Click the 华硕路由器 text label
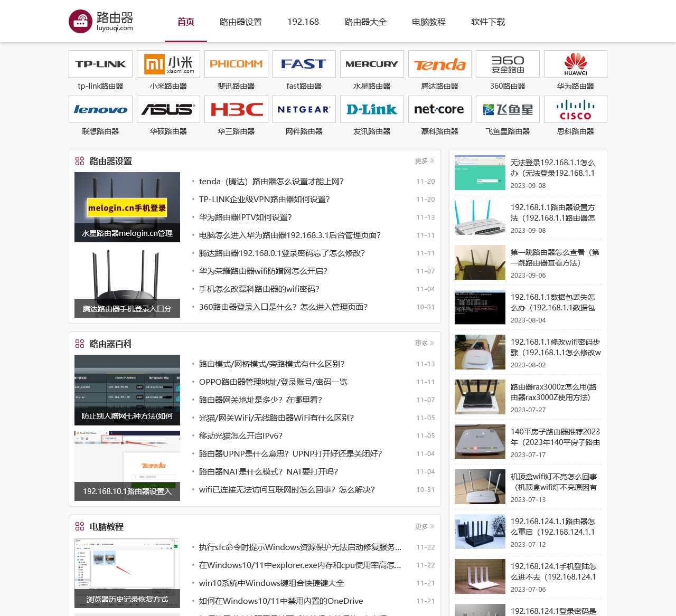The height and width of the screenshot is (616, 676). [168, 131]
